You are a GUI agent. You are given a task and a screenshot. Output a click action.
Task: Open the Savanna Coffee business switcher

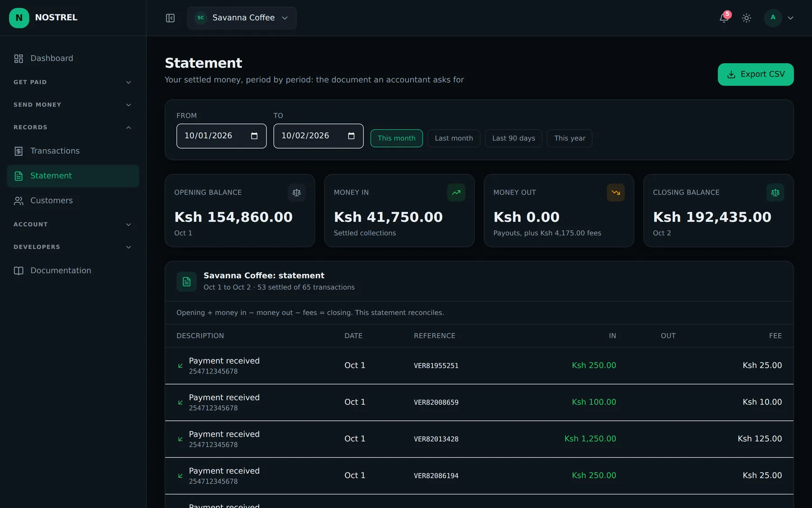coord(242,18)
